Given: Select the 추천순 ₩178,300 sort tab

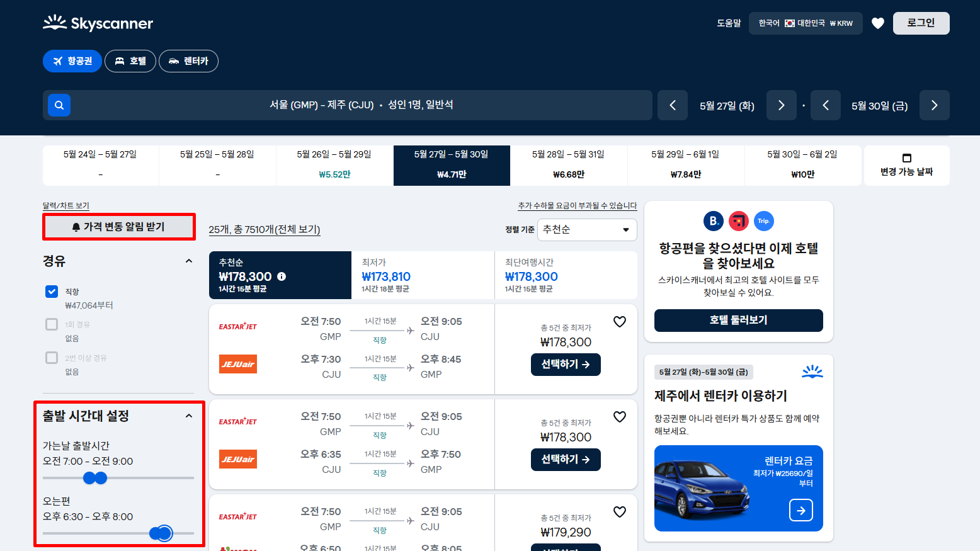Looking at the screenshot, I should pos(280,275).
